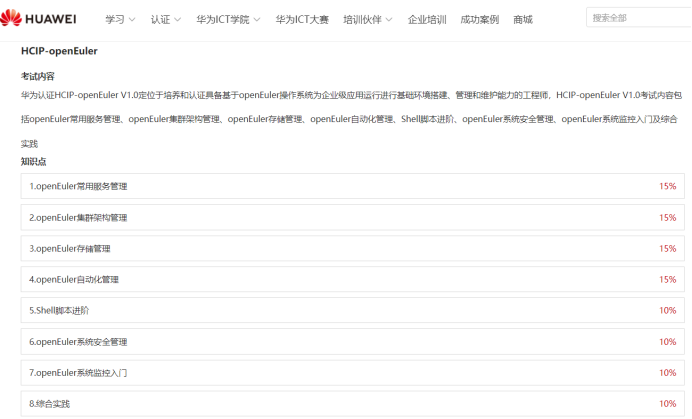Open the 华为ICT学院 menu
This screenshot has height=419, width=692.
[x=223, y=19]
